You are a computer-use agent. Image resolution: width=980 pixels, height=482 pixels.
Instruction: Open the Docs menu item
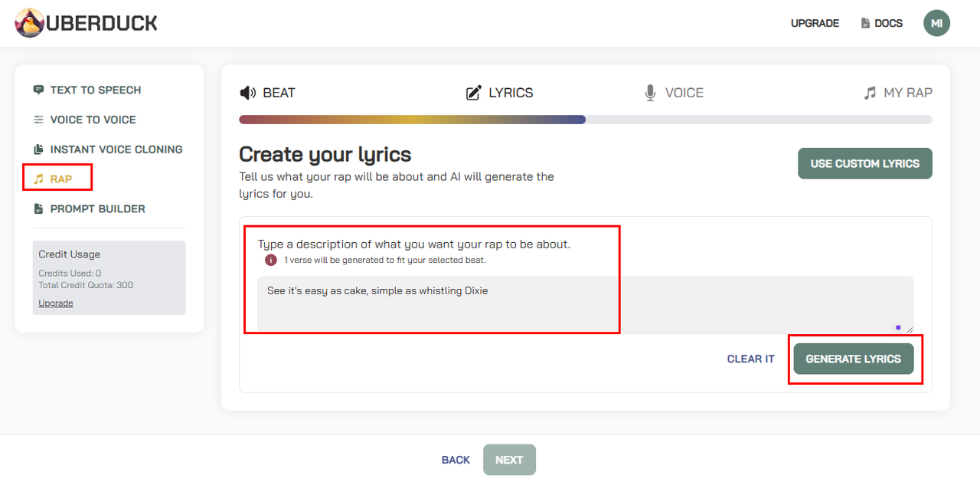click(x=881, y=23)
